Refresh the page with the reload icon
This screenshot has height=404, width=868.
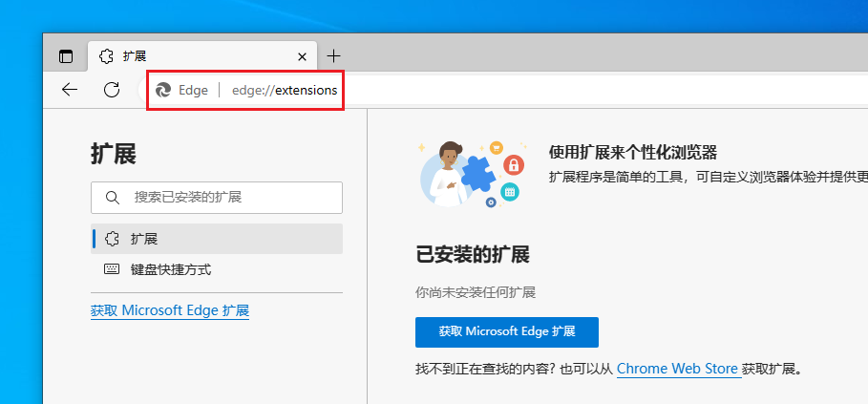pos(112,90)
